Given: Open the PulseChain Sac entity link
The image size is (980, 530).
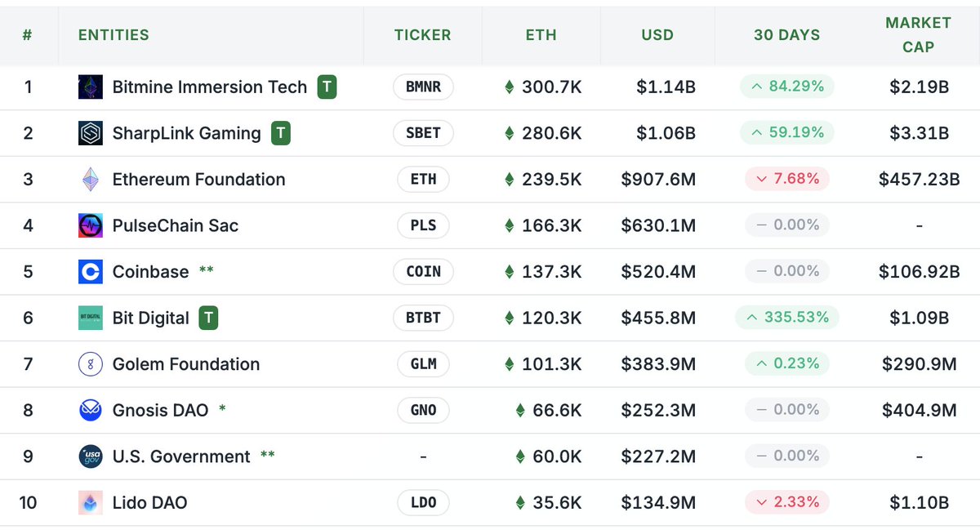Looking at the screenshot, I should click(x=176, y=225).
